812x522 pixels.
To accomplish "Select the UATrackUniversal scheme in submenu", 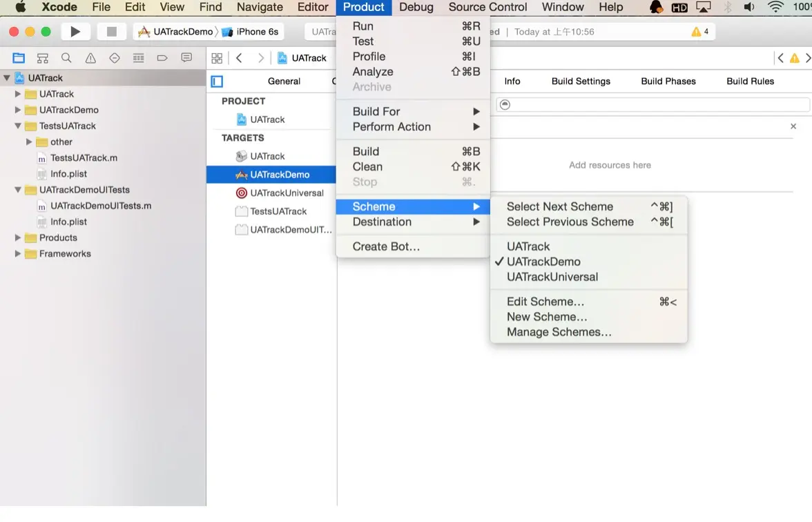I will (589, 277).
